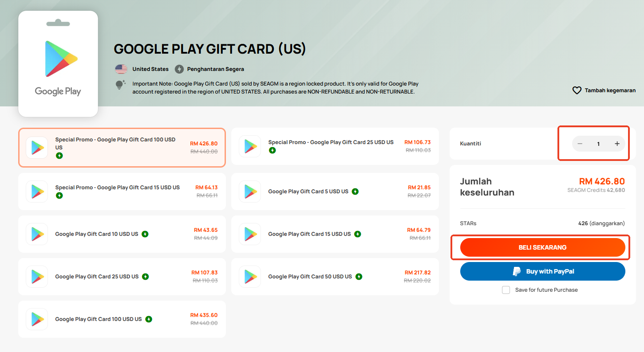Tick the Save for future Purchase checkbox

click(x=506, y=290)
